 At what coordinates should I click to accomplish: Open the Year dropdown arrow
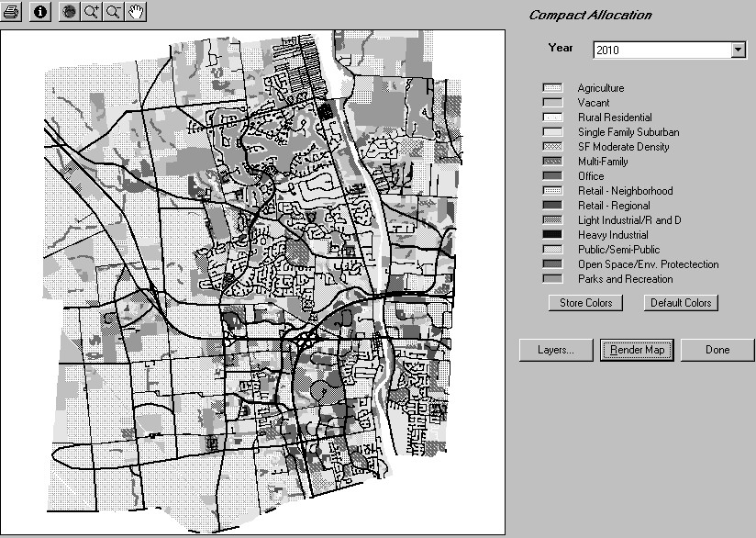(738, 50)
